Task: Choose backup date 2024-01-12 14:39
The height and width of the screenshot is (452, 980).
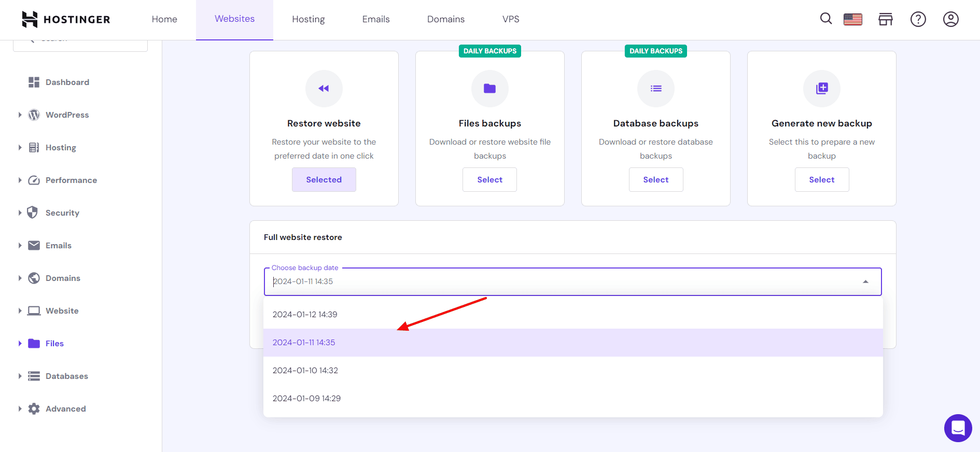Action: tap(305, 315)
